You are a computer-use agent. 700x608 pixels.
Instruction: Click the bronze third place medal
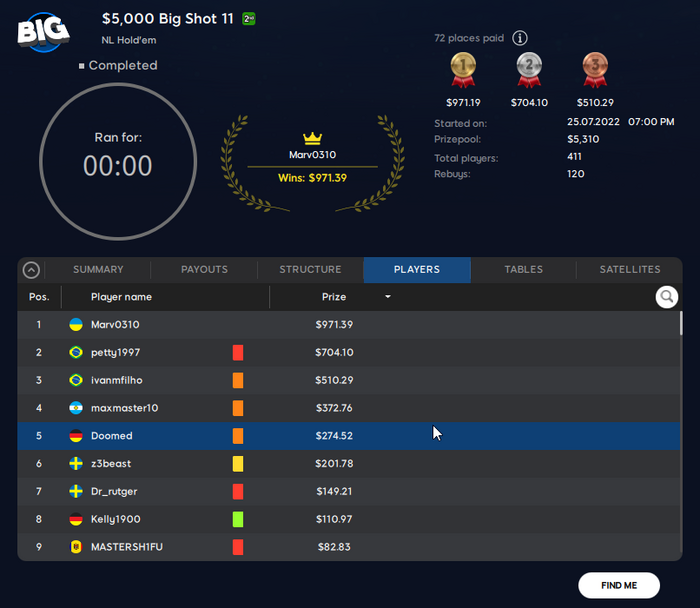point(595,70)
